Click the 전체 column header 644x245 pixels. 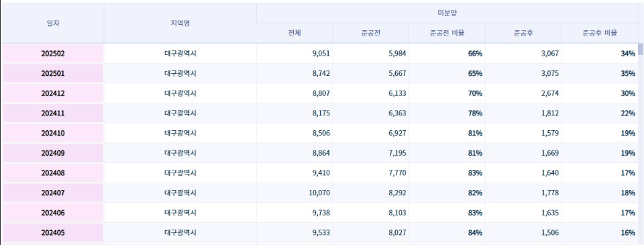tap(294, 34)
